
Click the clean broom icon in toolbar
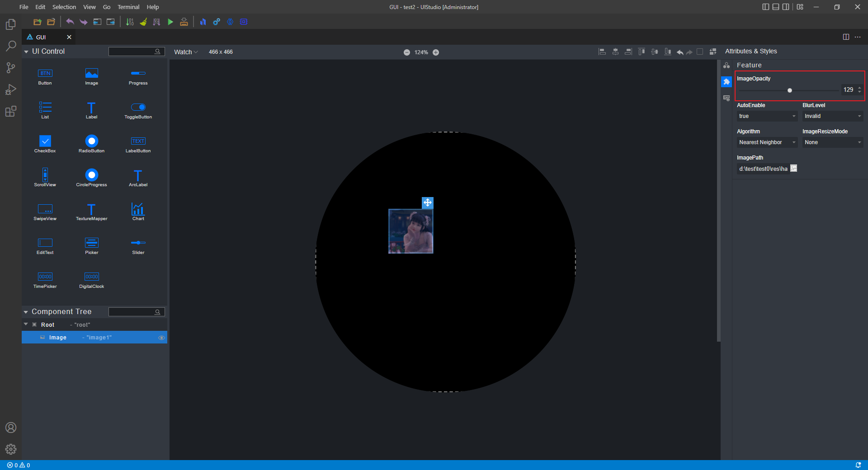tap(143, 22)
